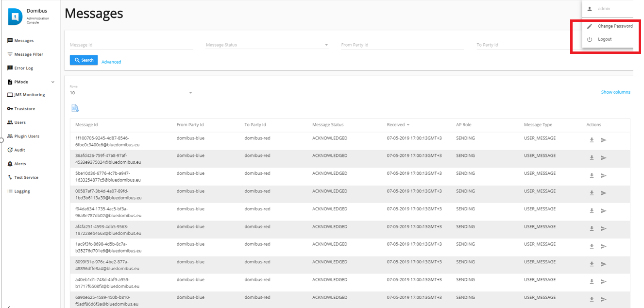Download message 5be10d36-6776-4c7b-a947
644x308 pixels.
tap(592, 175)
